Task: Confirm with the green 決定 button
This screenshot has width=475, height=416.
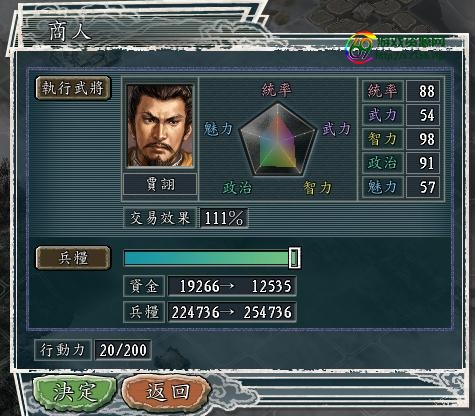Action: tap(75, 393)
